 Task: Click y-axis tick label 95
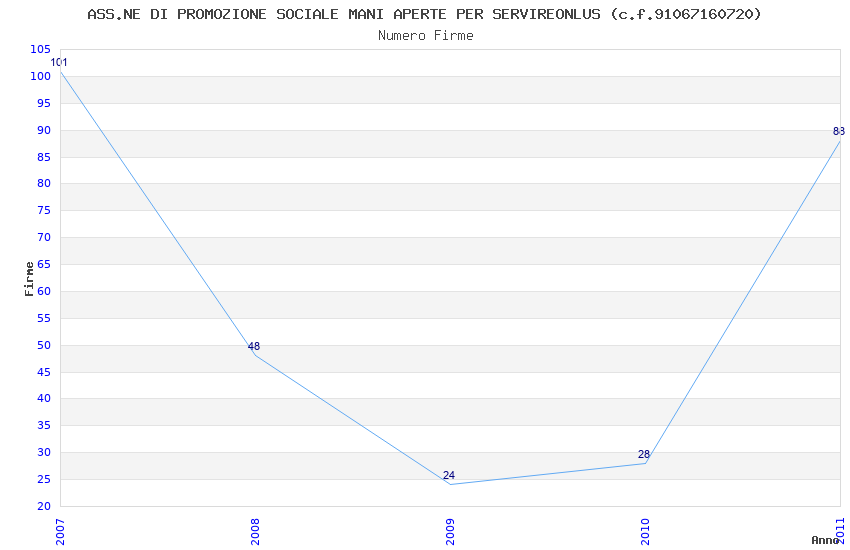tap(44, 103)
